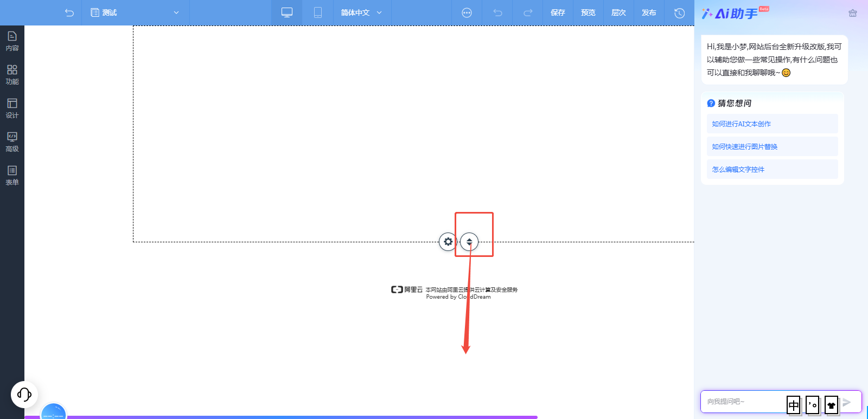Click the Powered by CloudDream text
The image size is (868, 419).
click(458, 296)
